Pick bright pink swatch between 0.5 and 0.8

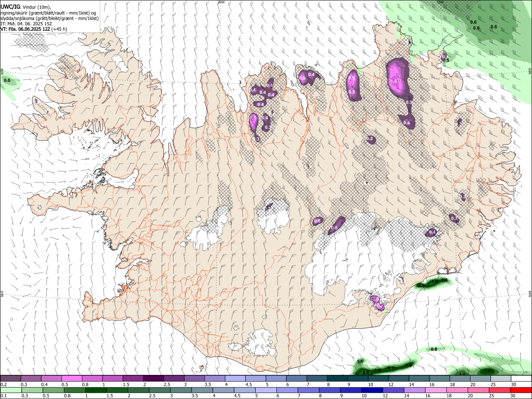pyautogui.click(x=71, y=378)
